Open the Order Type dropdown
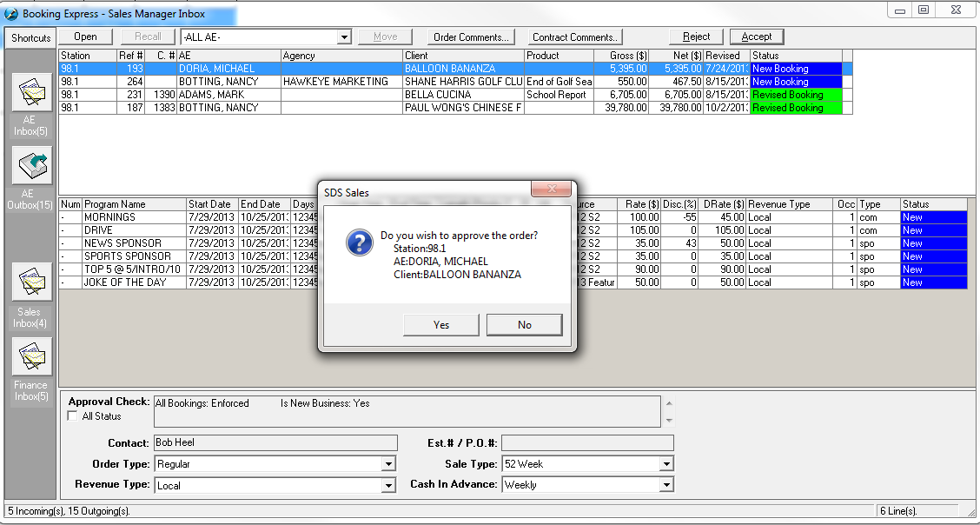The image size is (980, 525). coord(388,464)
